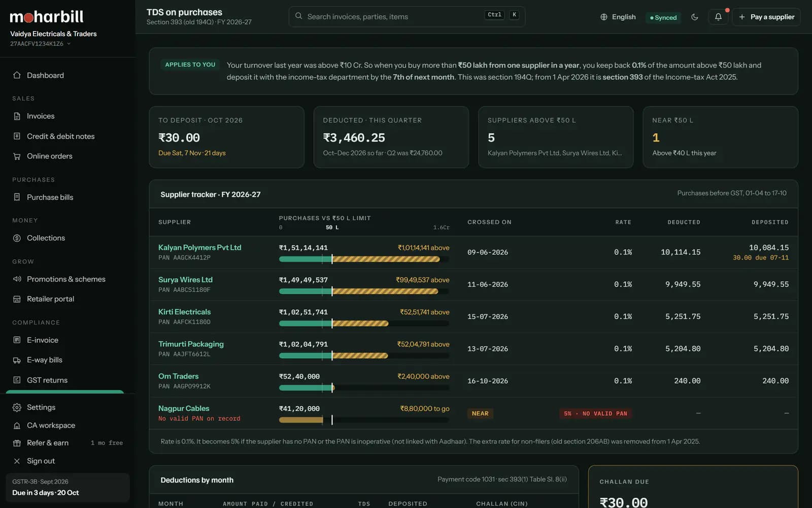The image size is (812, 508).
Task: Click the NEAR badge on Nagpur Cables
Action: click(480, 414)
